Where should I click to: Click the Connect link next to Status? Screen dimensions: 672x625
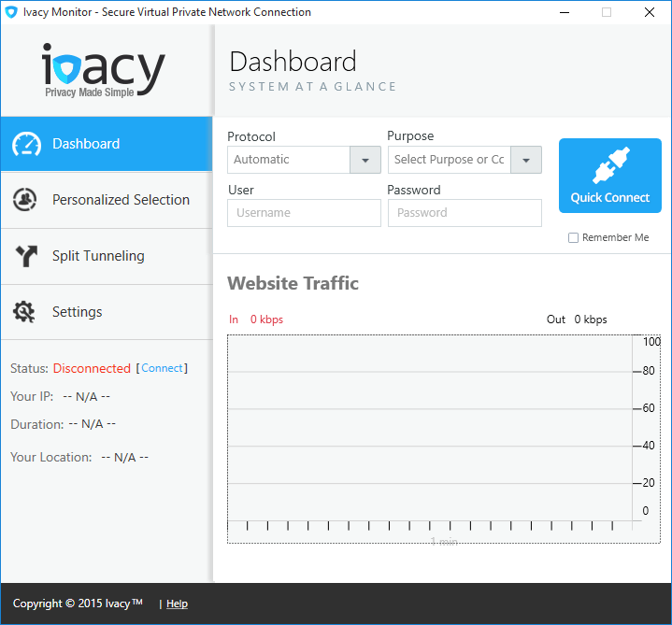click(162, 368)
